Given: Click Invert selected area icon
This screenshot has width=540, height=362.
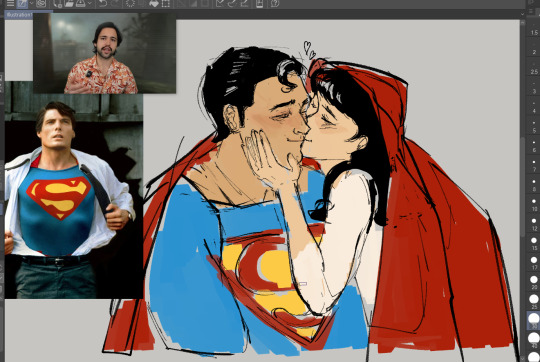Looking at the screenshot, I should click(x=193, y=3).
